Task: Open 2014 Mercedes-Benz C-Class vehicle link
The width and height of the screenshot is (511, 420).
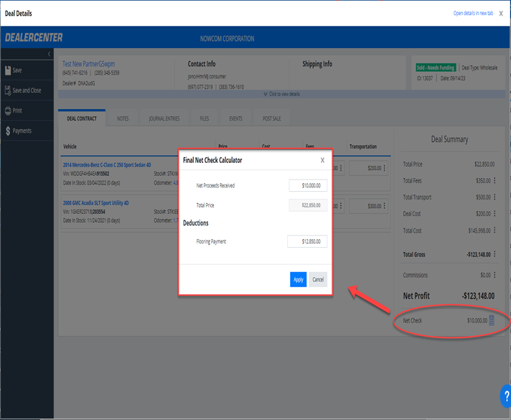Action: [107, 165]
